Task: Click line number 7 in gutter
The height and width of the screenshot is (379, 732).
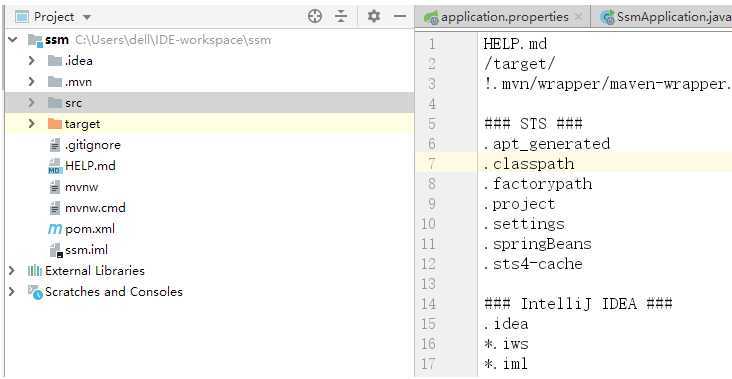Action: point(431,164)
